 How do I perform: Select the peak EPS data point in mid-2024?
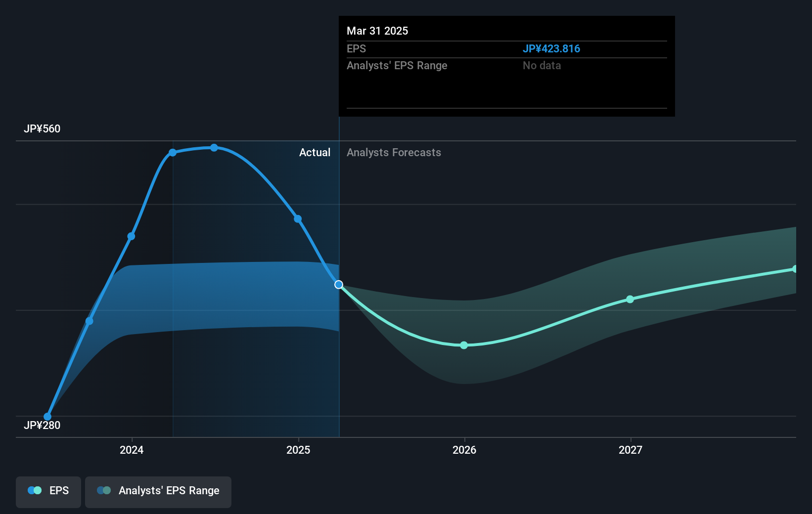point(214,148)
